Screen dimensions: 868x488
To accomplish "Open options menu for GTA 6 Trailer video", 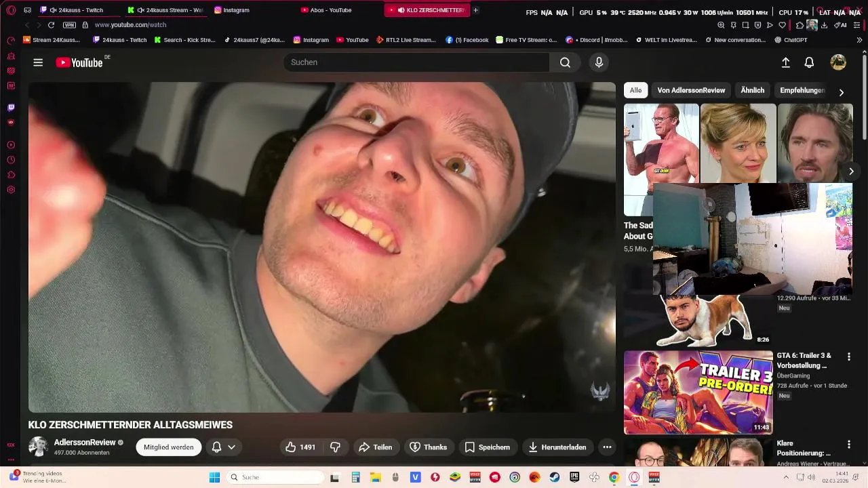I will pos(848,357).
